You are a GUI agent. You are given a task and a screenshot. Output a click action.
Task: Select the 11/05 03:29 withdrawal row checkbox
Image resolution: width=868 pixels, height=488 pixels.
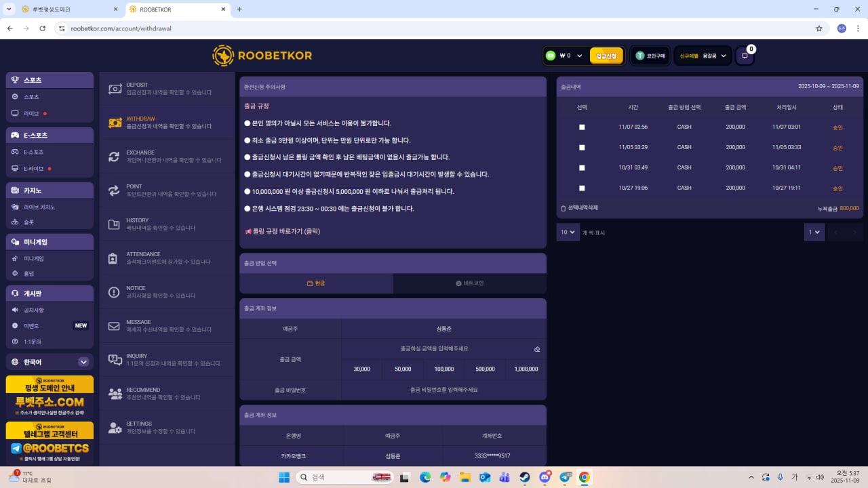582,147
